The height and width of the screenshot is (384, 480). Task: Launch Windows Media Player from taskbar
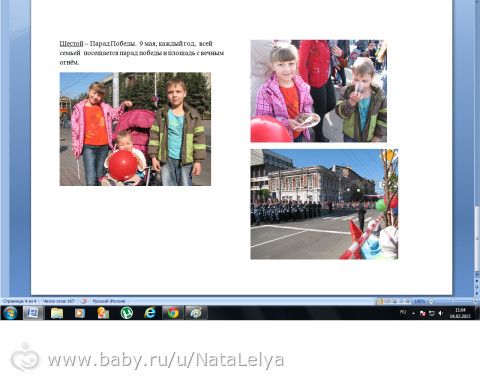pyautogui.click(x=80, y=313)
